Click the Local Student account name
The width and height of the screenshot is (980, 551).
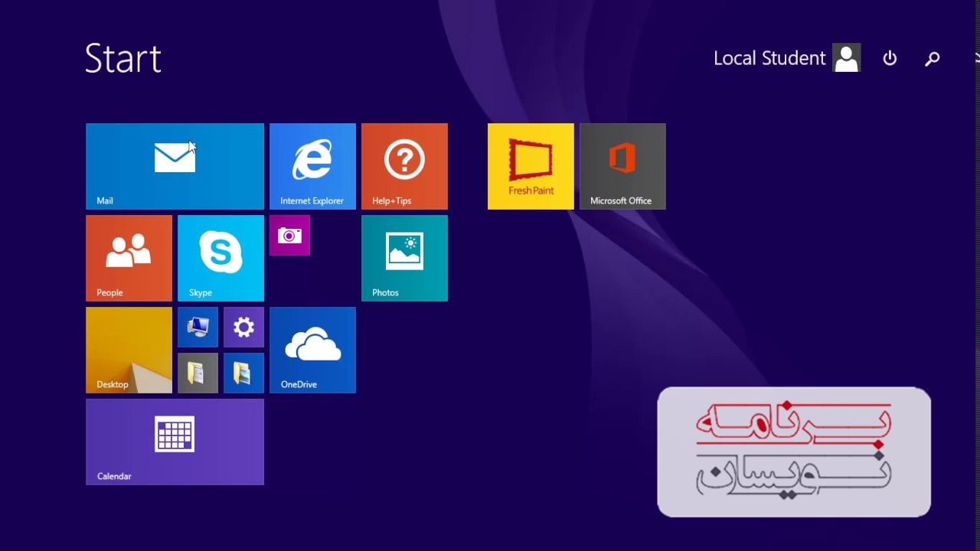pyautogui.click(x=769, y=58)
